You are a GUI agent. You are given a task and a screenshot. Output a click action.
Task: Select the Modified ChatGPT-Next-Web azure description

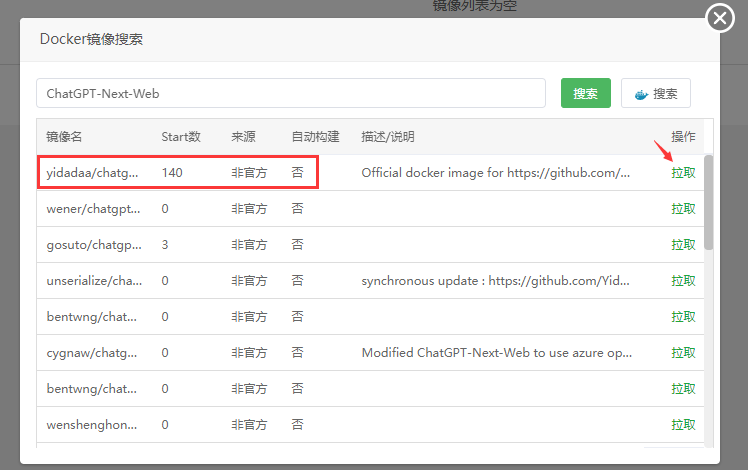point(496,353)
